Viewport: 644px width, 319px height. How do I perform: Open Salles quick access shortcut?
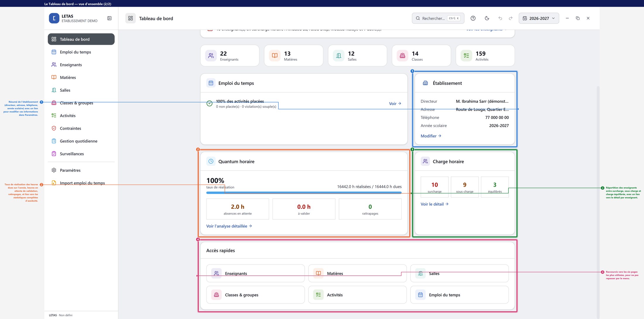point(460,273)
